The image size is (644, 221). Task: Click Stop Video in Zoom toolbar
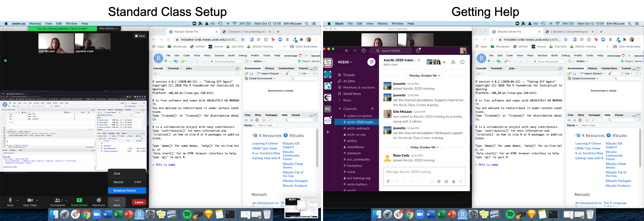tap(30, 202)
